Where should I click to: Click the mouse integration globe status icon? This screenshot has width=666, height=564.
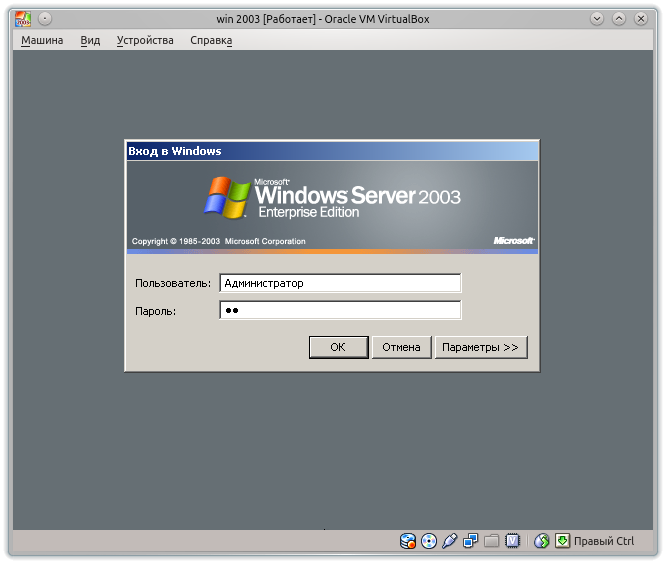point(542,541)
